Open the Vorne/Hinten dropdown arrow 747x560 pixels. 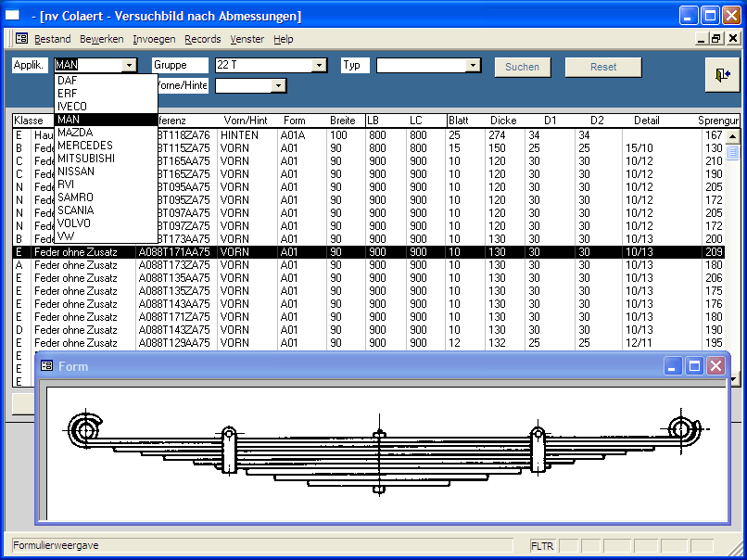(278, 86)
